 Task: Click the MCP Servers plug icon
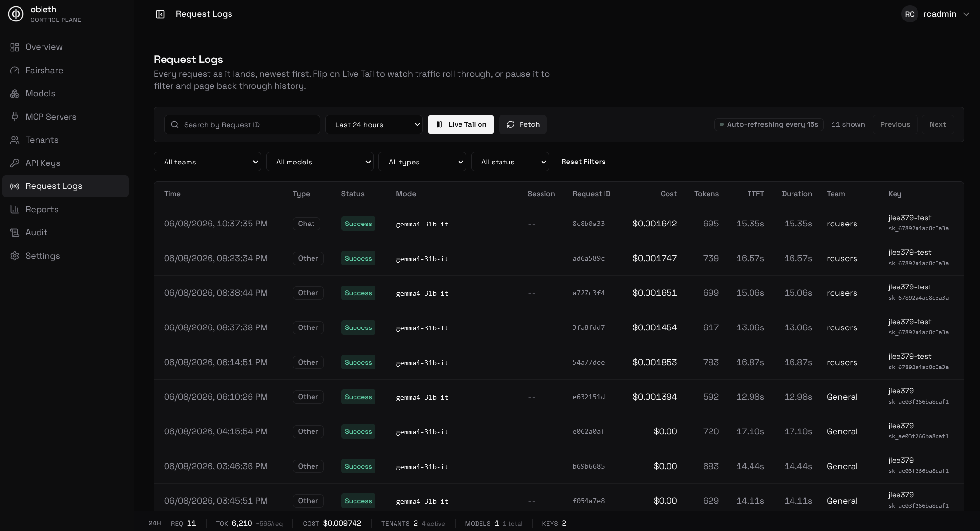(15, 117)
